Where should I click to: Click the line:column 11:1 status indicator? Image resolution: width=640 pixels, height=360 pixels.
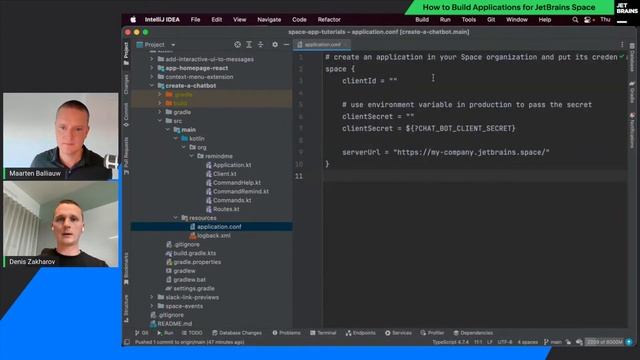click(x=478, y=342)
